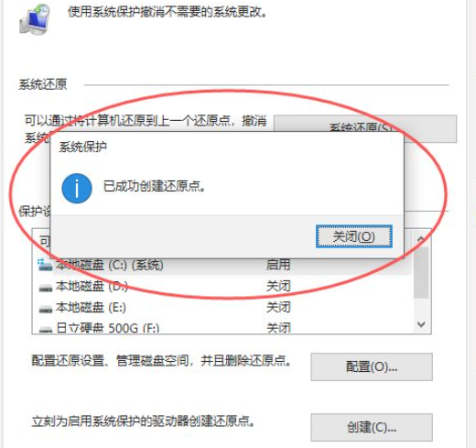Click the drive icon beside 日立硬盘 500G (F:)

[x=46, y=329]
